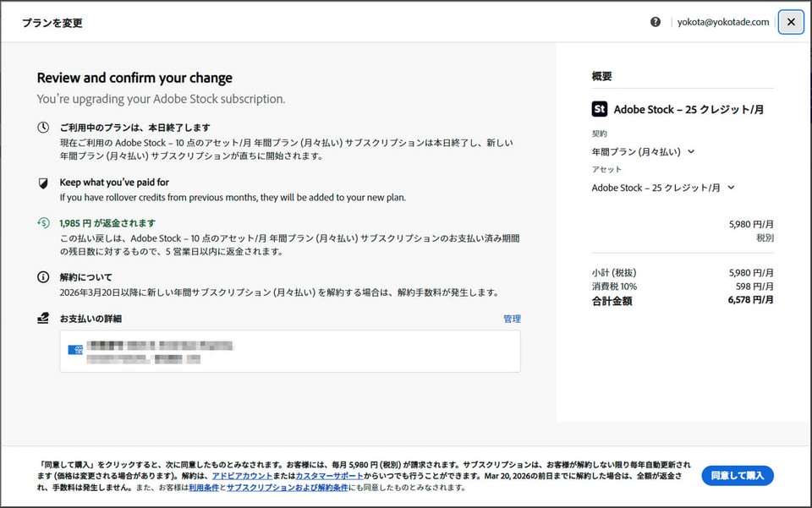Click the clock icon beside plan ending notice
Viewport: 812px width, 508px height.
pos(43,128)
